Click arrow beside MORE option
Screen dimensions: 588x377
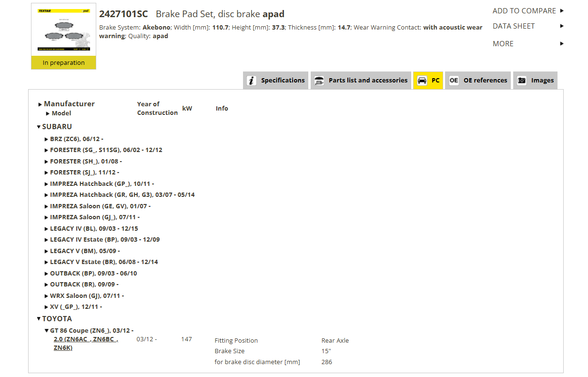[562, 43]
